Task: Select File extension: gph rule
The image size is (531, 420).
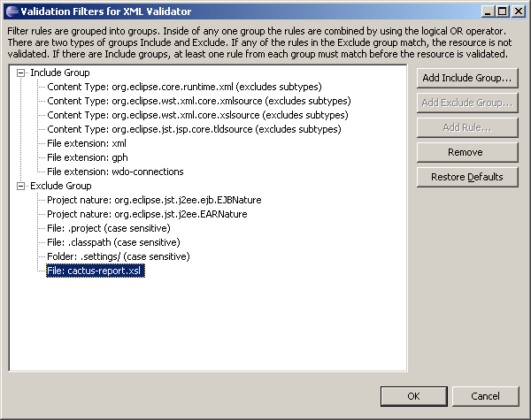Action: (88, 157)
